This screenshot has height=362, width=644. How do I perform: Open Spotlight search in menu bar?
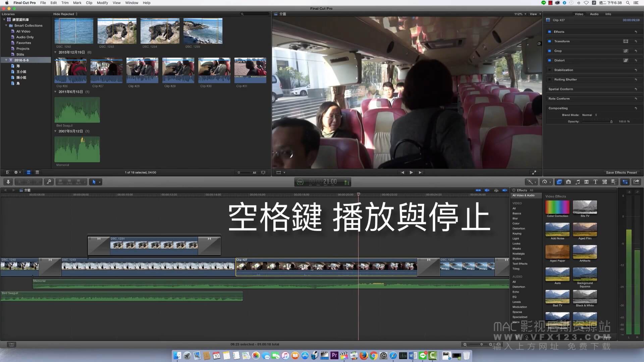tap(628, 3)
